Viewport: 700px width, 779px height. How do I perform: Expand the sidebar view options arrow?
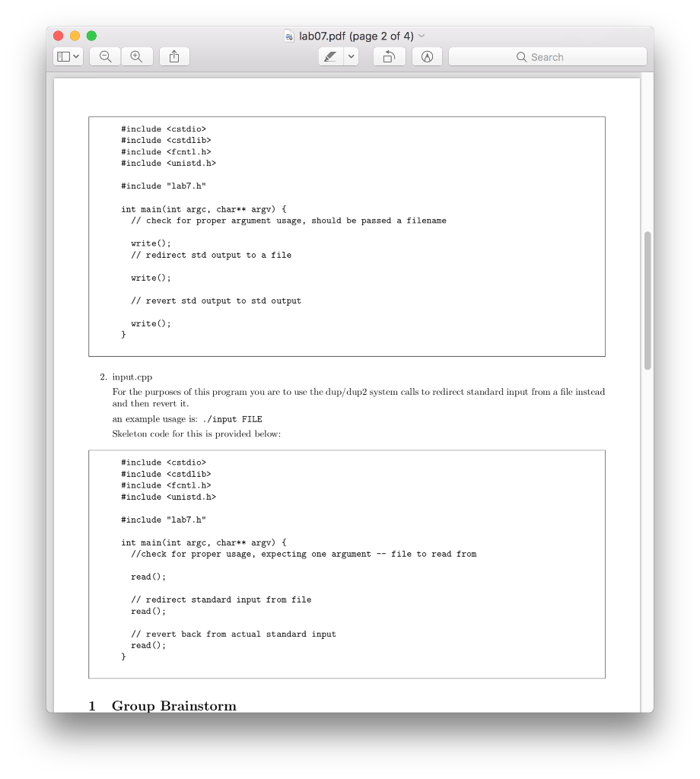pos(75,56)
